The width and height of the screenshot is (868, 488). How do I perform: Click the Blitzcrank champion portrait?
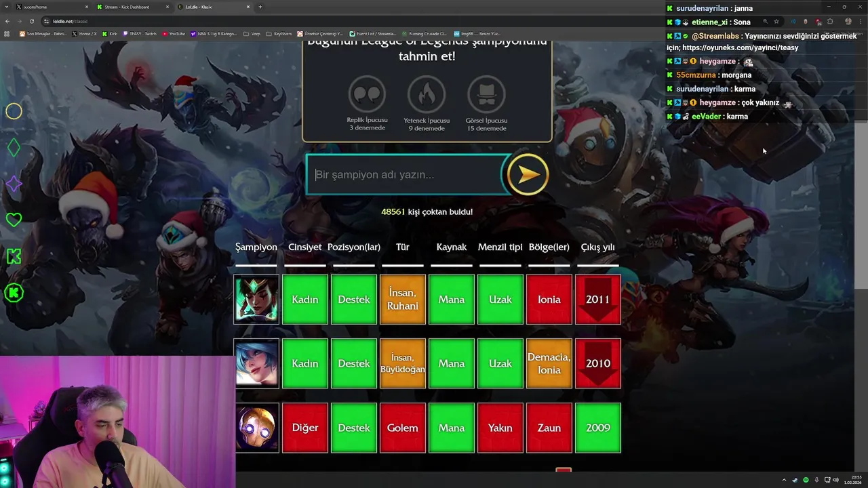click(x=256, y=428)
